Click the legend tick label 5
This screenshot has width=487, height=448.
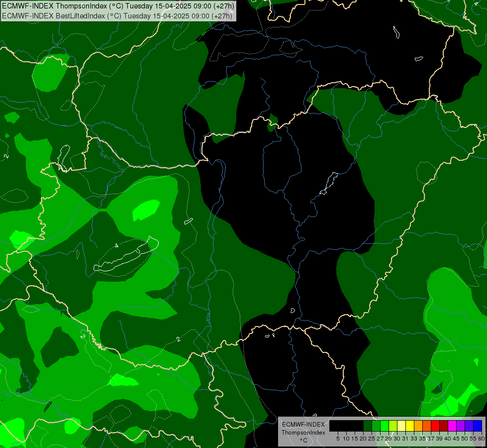(338, 439)
